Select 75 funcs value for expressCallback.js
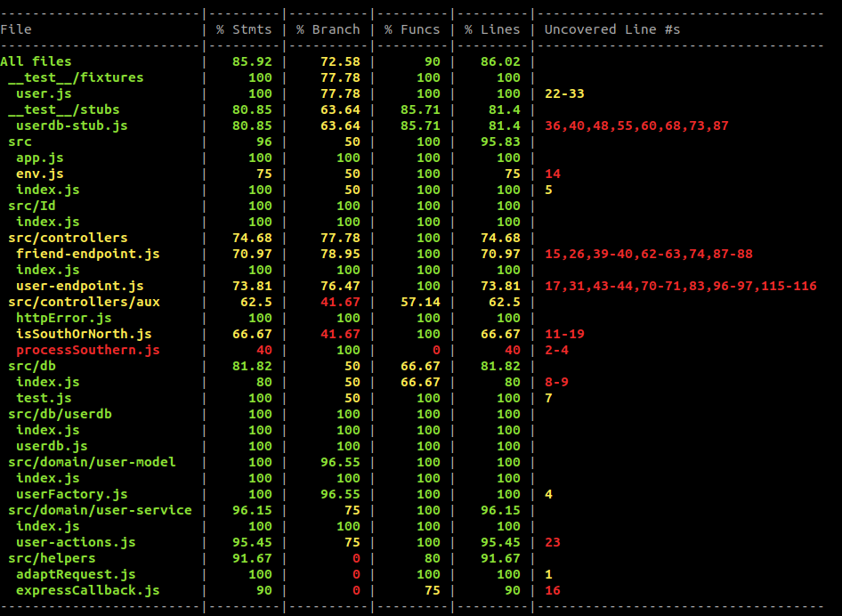The height and width of the screenshot is (616, 842). pos(432,591)
